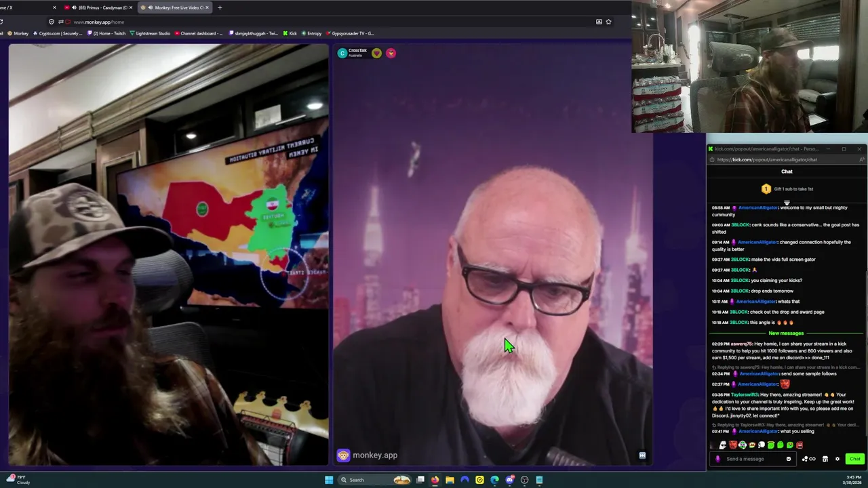Open Discord from the taskbar
Screen dimensions: 868x488
click(x=510, y=480)
